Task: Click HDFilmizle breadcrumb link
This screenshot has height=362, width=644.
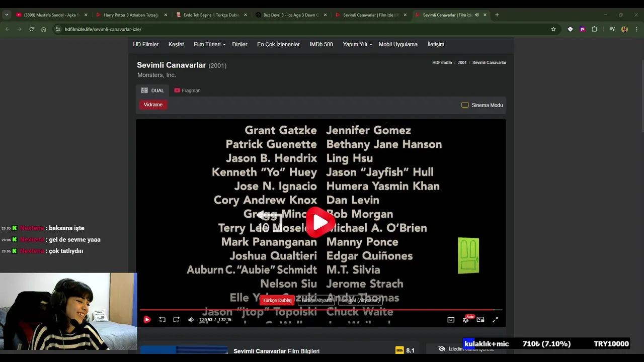Action: click(442, 63)
